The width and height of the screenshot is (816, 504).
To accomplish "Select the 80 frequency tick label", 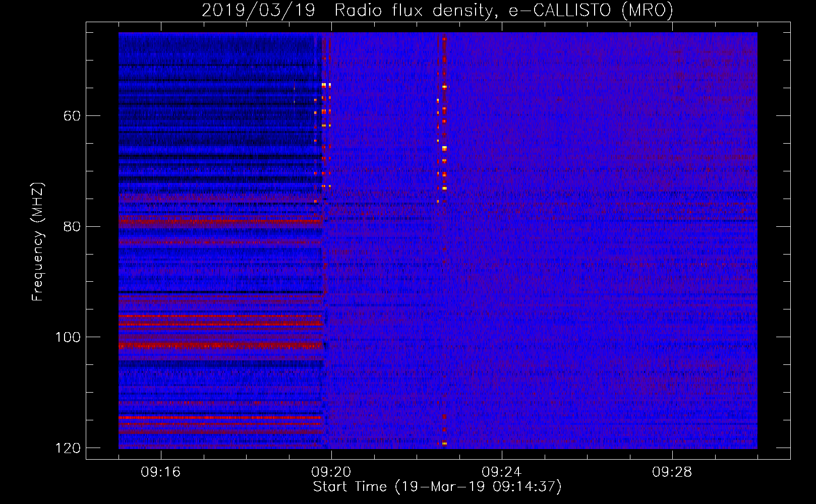I will pyautogui.click(x=72, y=226).
